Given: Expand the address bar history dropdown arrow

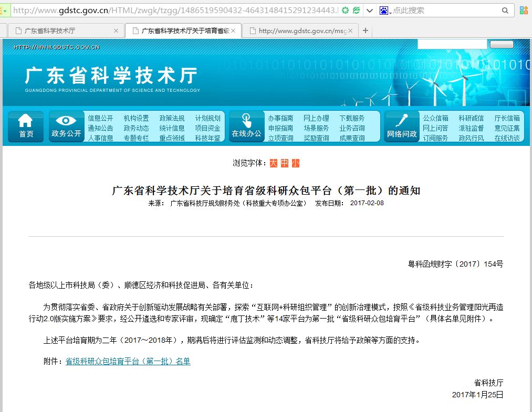Looking at the screenshot, I should (369, 10).
